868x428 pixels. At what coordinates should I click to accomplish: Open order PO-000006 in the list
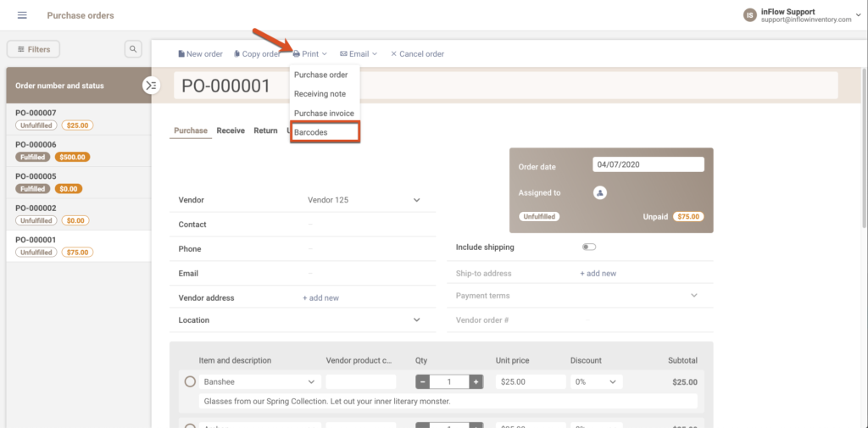tap(79, 151)
